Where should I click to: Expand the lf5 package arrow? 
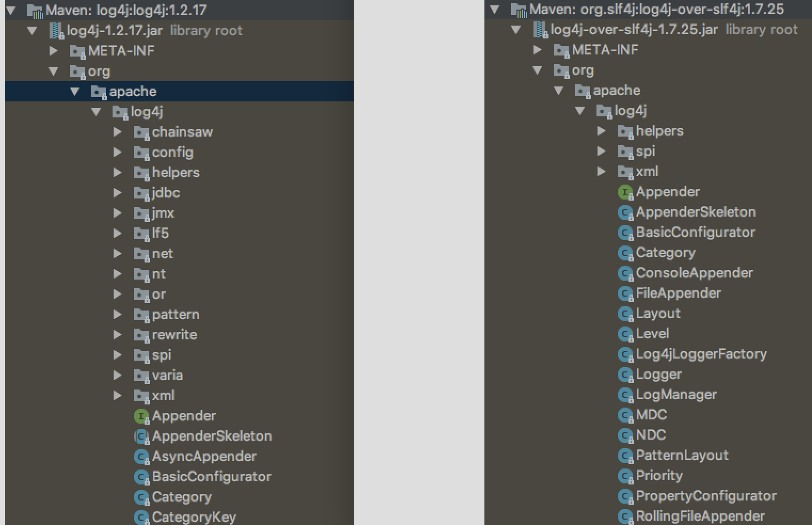pyautogui.click(x=117, y=233)
